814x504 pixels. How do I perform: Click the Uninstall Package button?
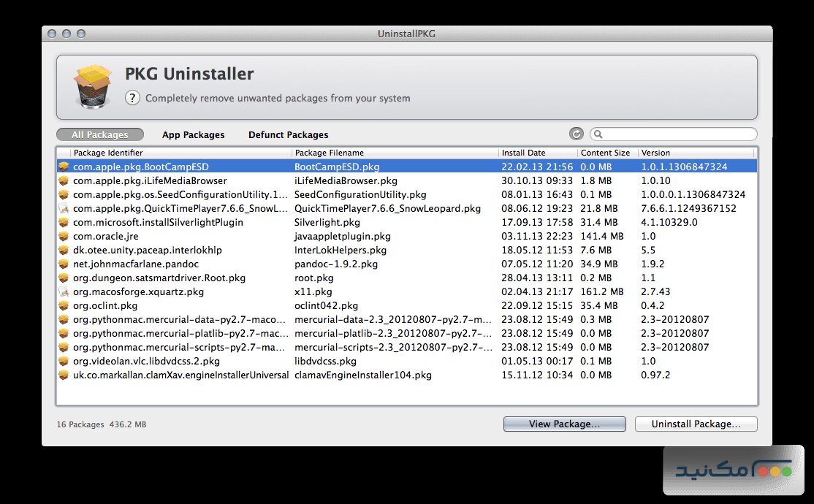[695, 424]
